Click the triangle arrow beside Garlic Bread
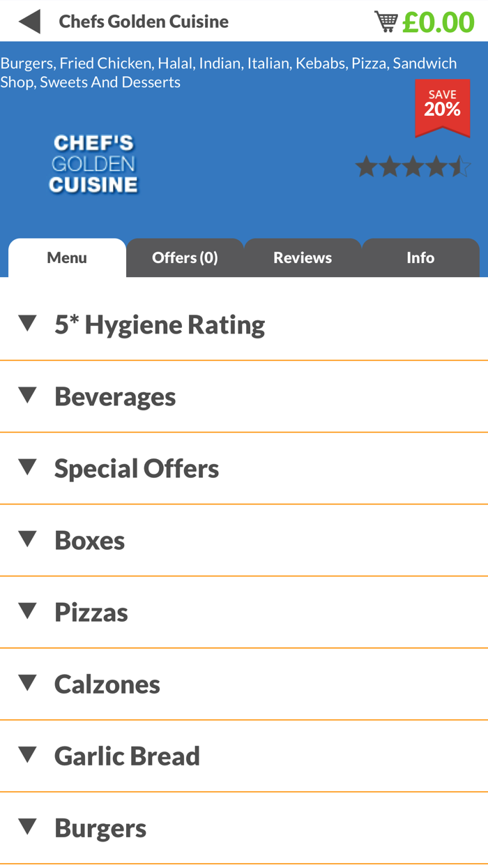Viewport: 488px width, 868px height. point(27,755)
